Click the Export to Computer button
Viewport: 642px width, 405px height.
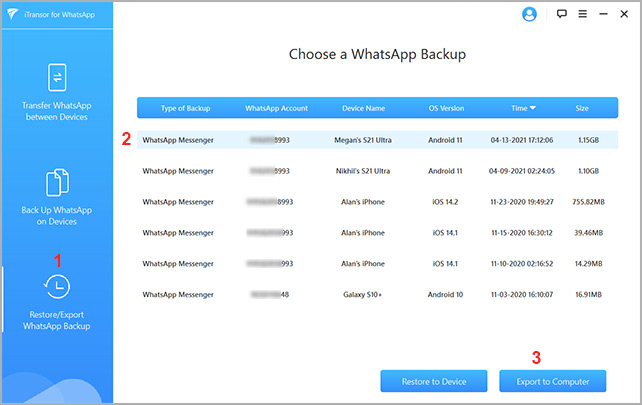[x=551, y=381]
